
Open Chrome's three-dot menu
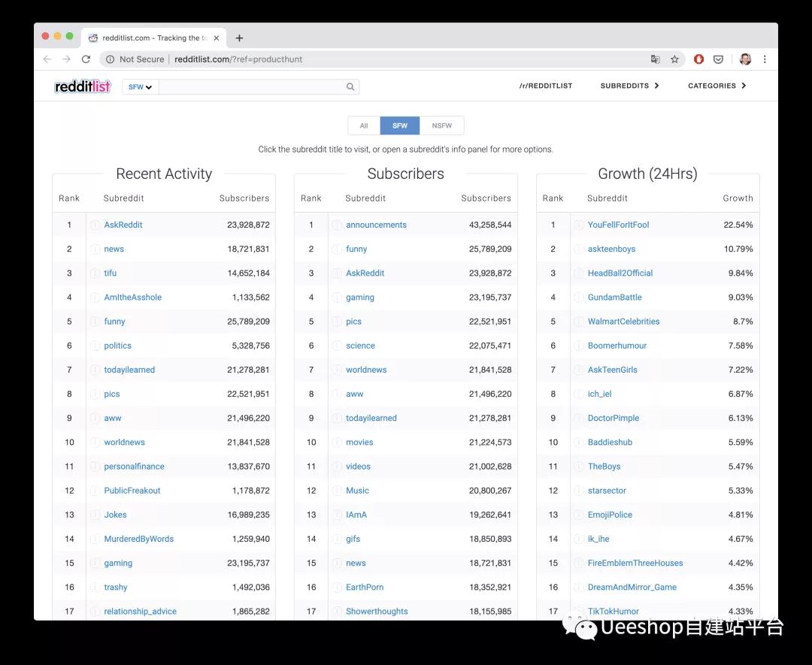click(x=765, y=59)
